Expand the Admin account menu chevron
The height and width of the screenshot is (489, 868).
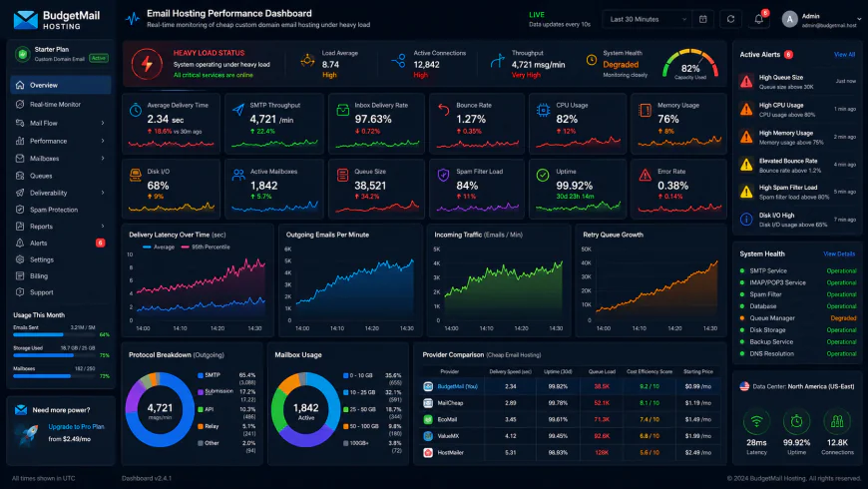click(x=859, y=19)
